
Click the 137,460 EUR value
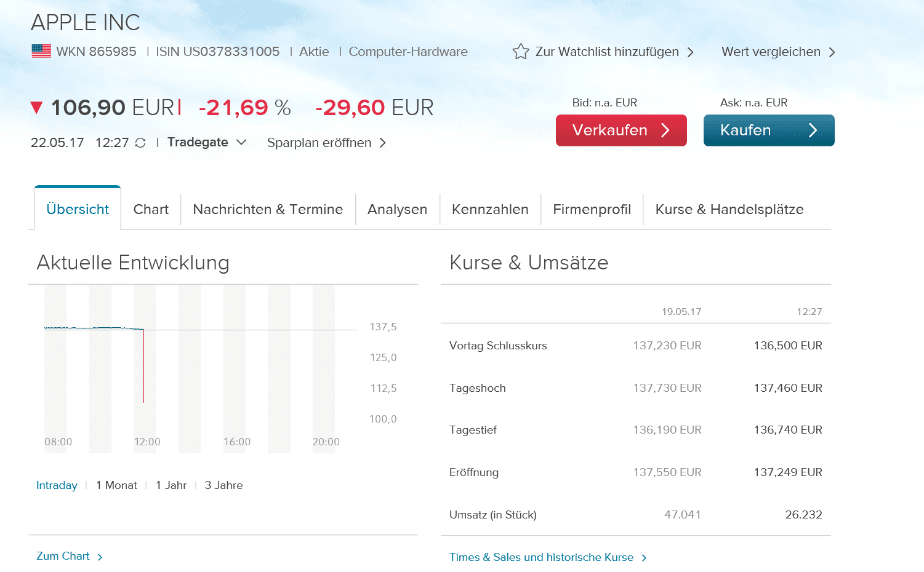[x=788, y=388]
